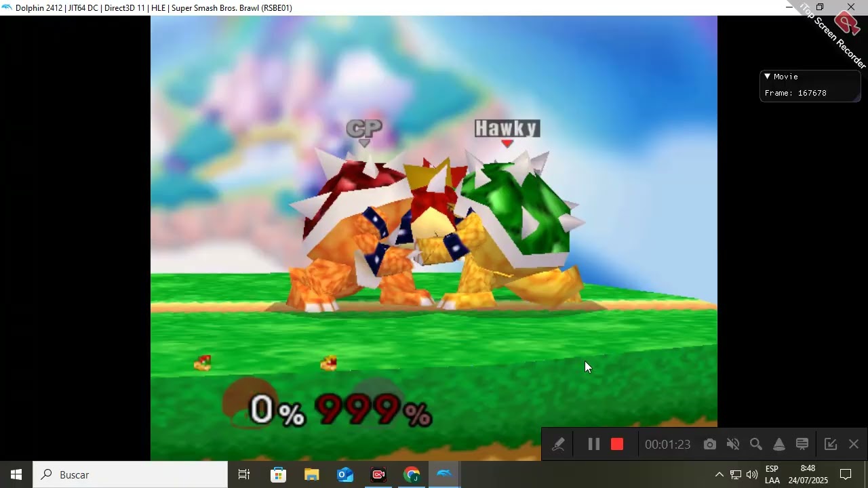Pause the screen recording
Image resolution: width=868 pixels, height=488 pixels.
point(593,445)
